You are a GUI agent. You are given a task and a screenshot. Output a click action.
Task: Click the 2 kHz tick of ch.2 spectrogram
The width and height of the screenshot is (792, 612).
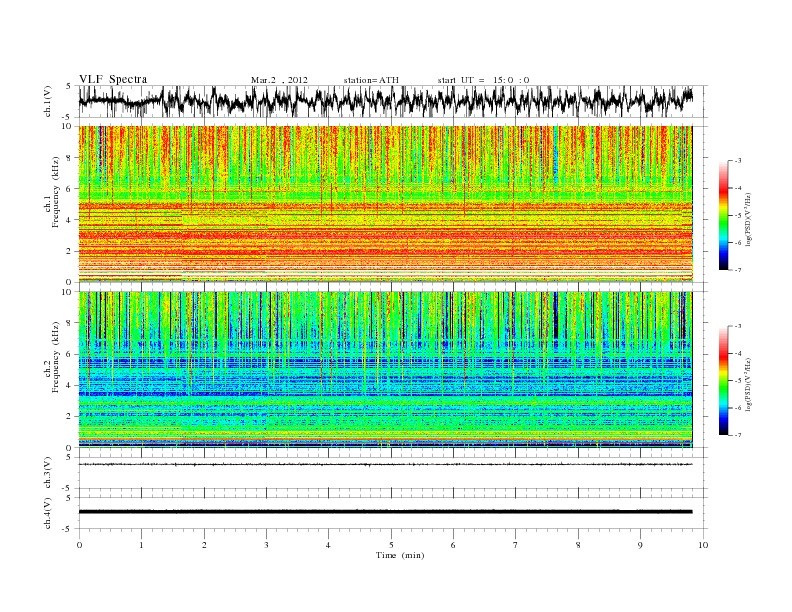click(69, 417)
